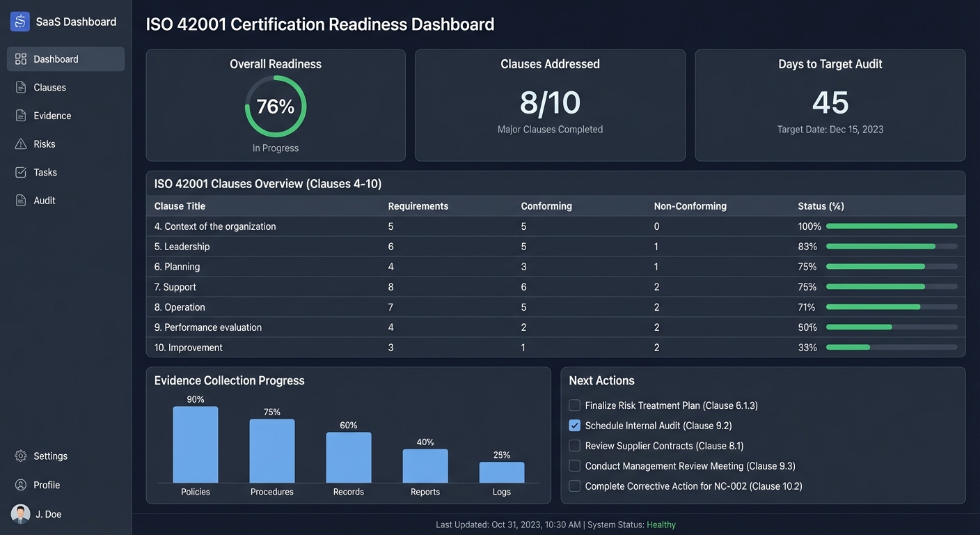This screenshot has height=535, width=980.
Task: Click the Evidence page icon
Action: pyautogui.click(x=19, y=115)
